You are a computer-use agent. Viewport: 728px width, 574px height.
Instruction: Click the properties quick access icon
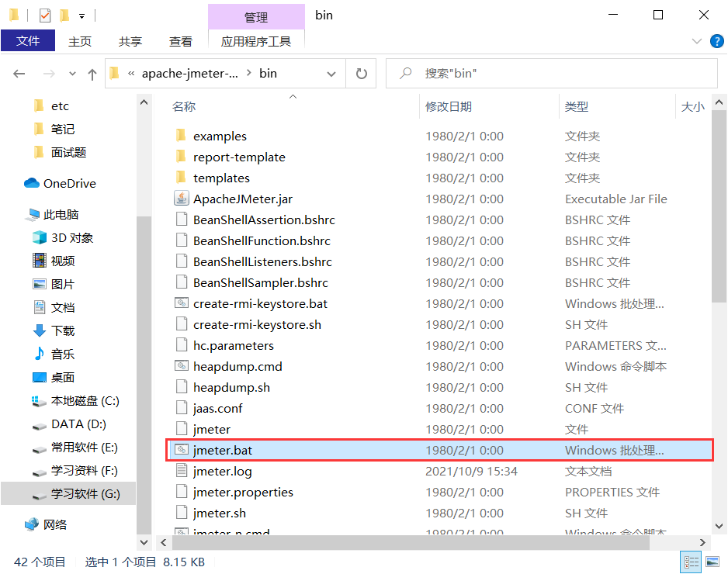tap(44, 16)
